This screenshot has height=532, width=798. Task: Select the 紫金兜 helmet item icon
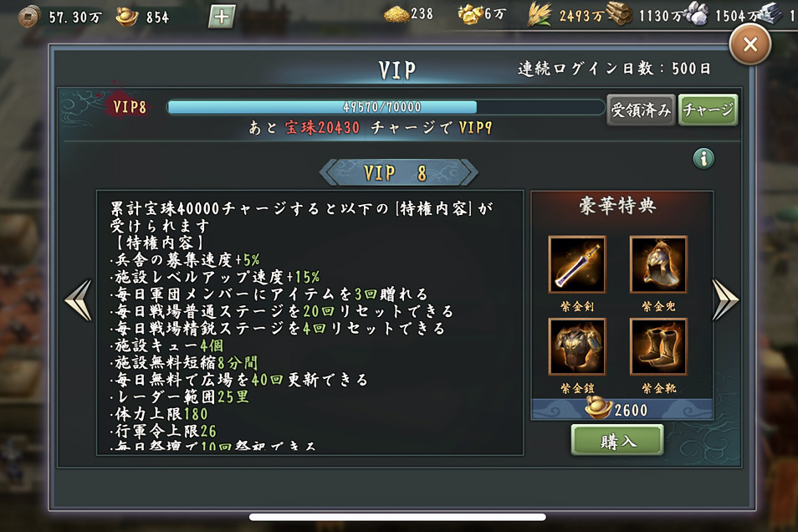tap(658, 264)
